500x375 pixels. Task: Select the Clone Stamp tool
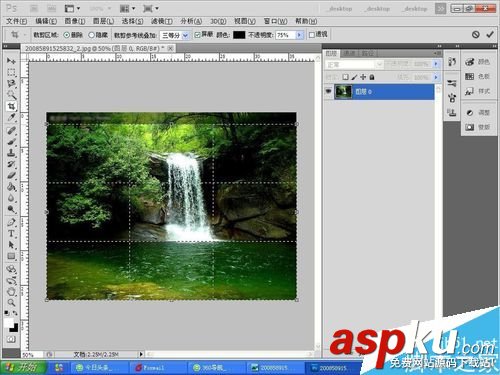(11, 153)
